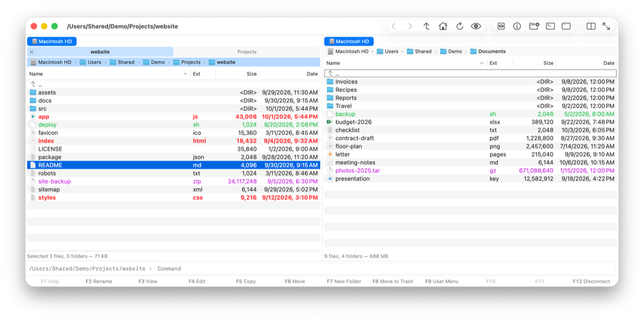Select the right pane Macintosh HD drive button

click(349, 41)
